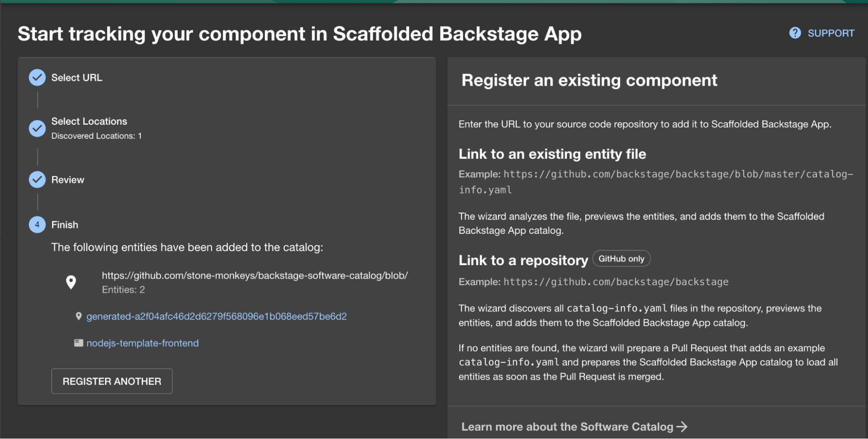Click the Review step checkmark icon

pos(37,180)
